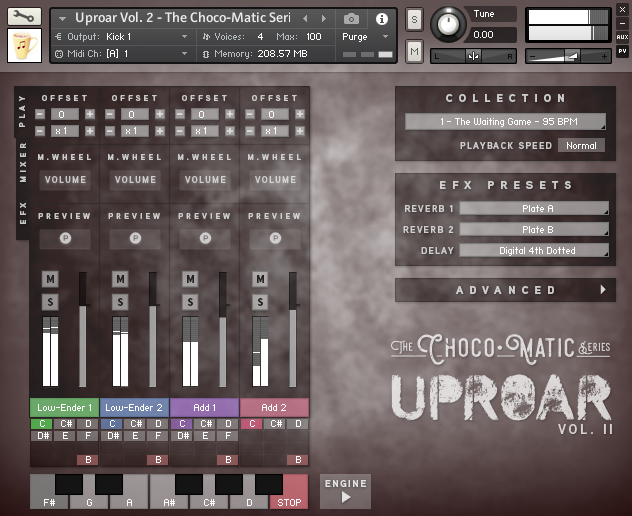The height and width of the screenshot is (516, 632).
Task: Adjust the Tune knob
Action: pyautogui.click(x=448, y=24)
